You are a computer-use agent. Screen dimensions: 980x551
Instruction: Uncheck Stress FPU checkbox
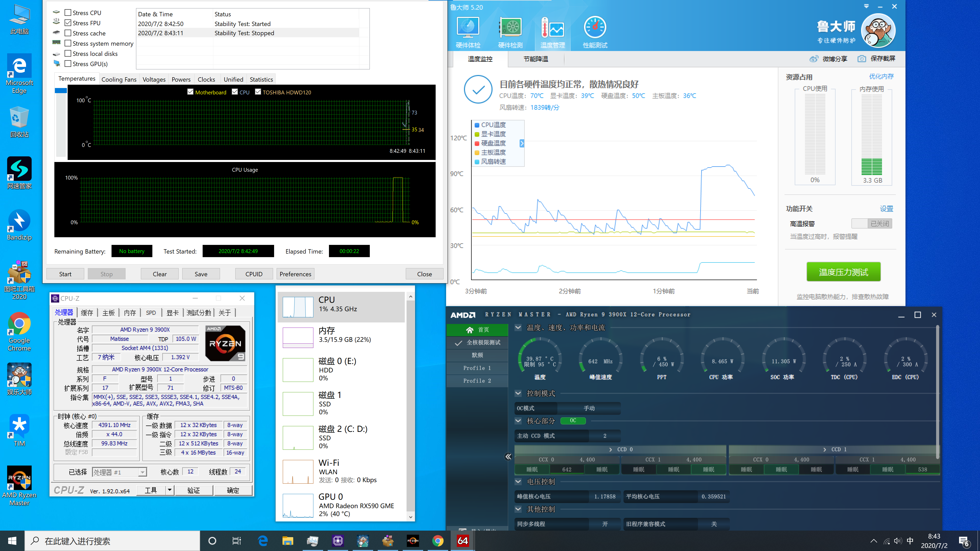68,23
